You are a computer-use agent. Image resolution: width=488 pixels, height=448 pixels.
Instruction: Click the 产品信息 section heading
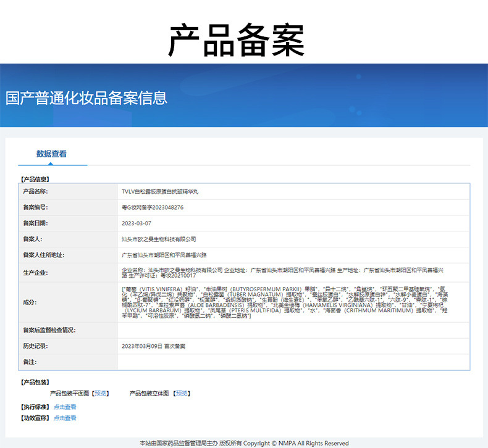click(x=35, y=179)
